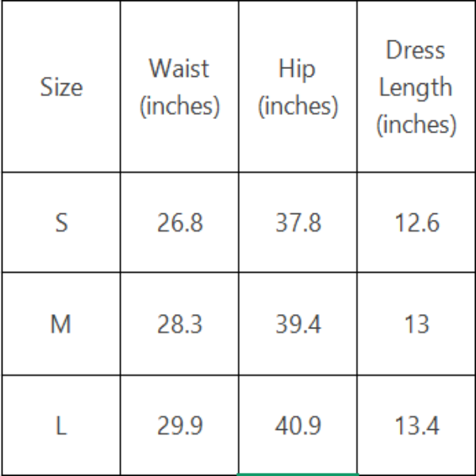
Task: Click the size S row label
Action: point(61,223)
